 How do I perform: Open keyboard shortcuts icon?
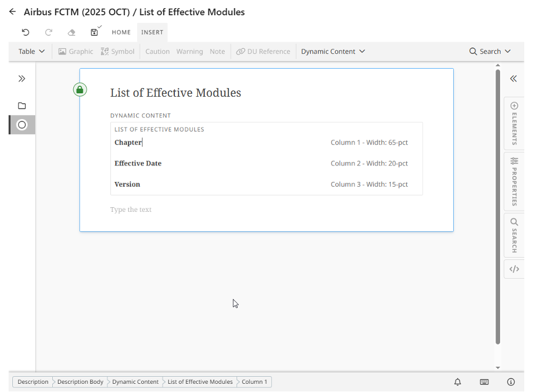(484, 382)
